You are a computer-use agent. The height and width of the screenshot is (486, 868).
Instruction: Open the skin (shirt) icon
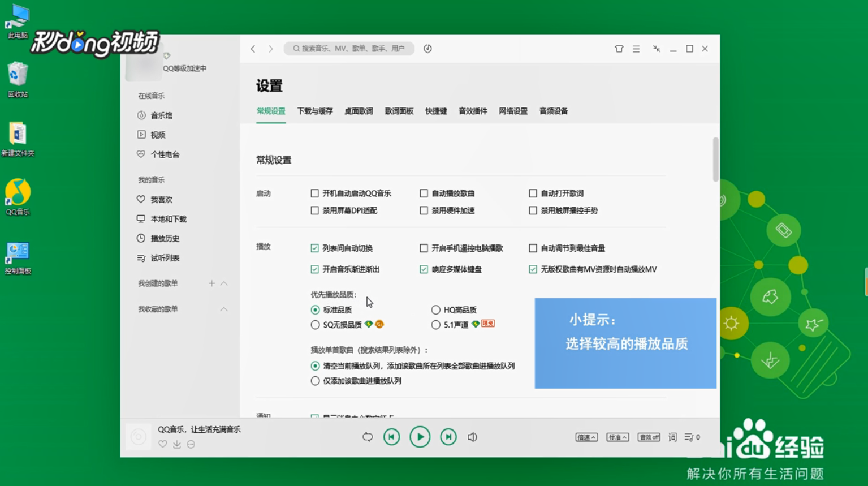pyautogui.click(x=619, y=49)
